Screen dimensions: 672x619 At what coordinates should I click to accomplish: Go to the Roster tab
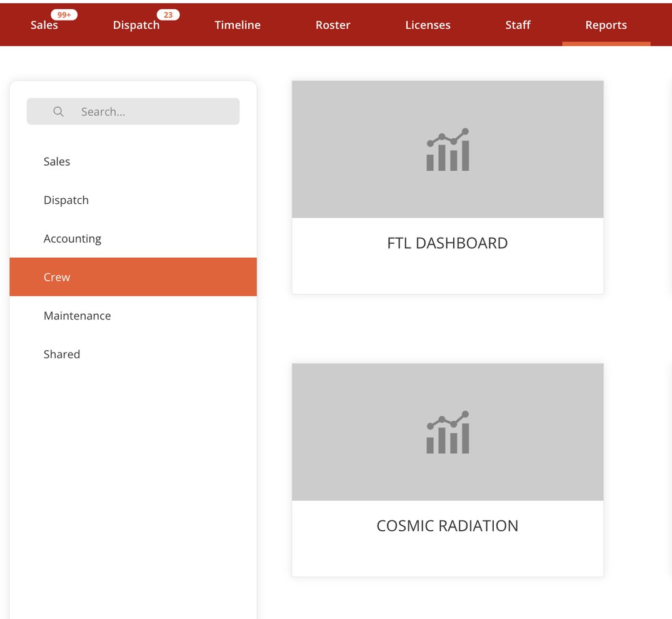coord(333,26)
